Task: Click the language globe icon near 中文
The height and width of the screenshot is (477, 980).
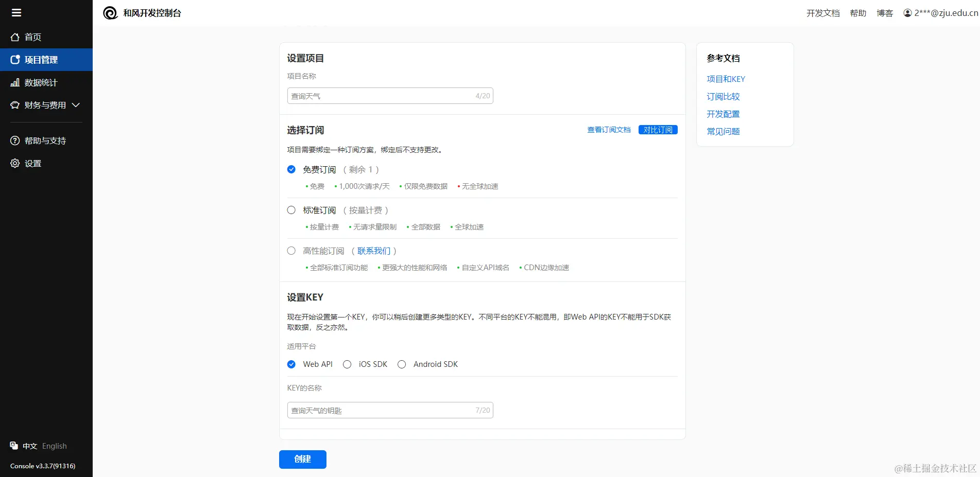Action: 13,446
